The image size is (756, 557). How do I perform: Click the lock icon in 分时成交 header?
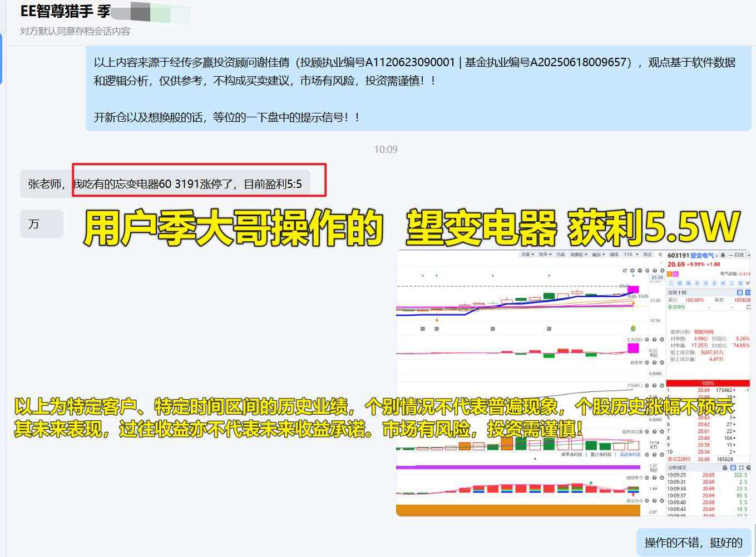coord(724,468)
